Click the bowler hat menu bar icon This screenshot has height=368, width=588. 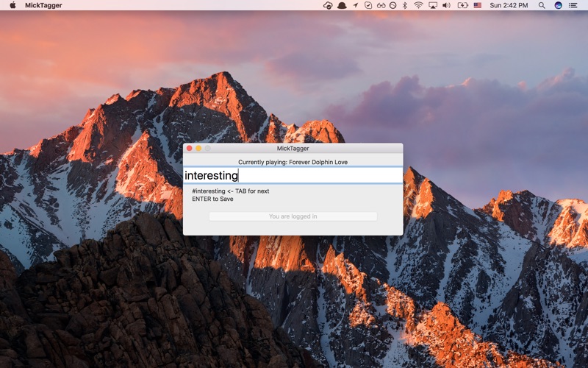point(342,5)
